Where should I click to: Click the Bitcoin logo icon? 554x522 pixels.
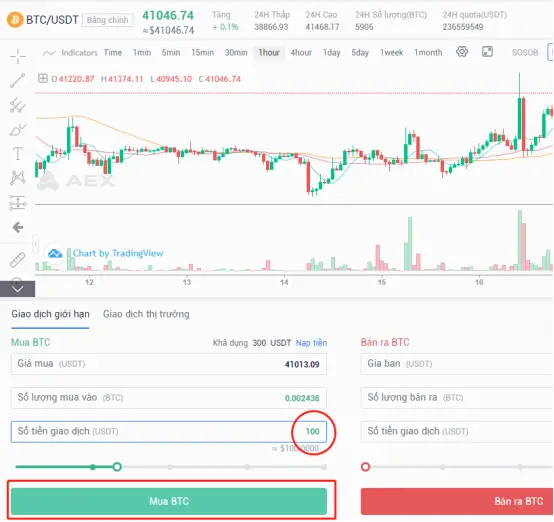coord(14,19)
